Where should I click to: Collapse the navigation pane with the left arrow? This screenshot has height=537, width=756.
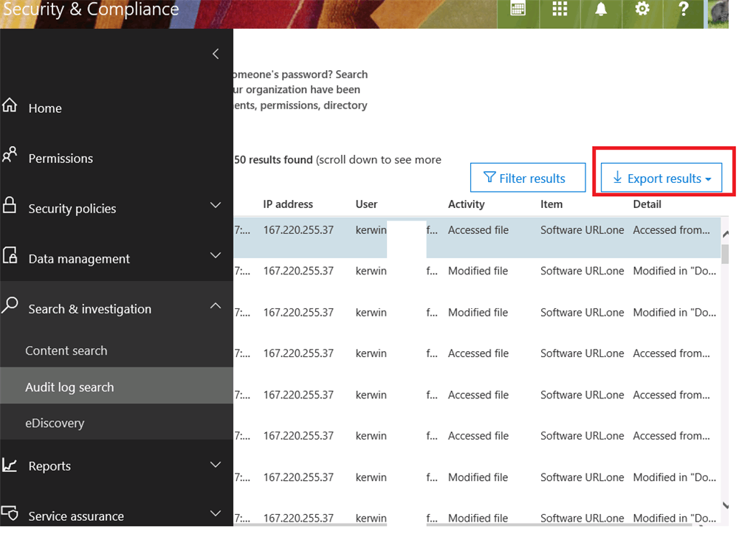[216, 54]
